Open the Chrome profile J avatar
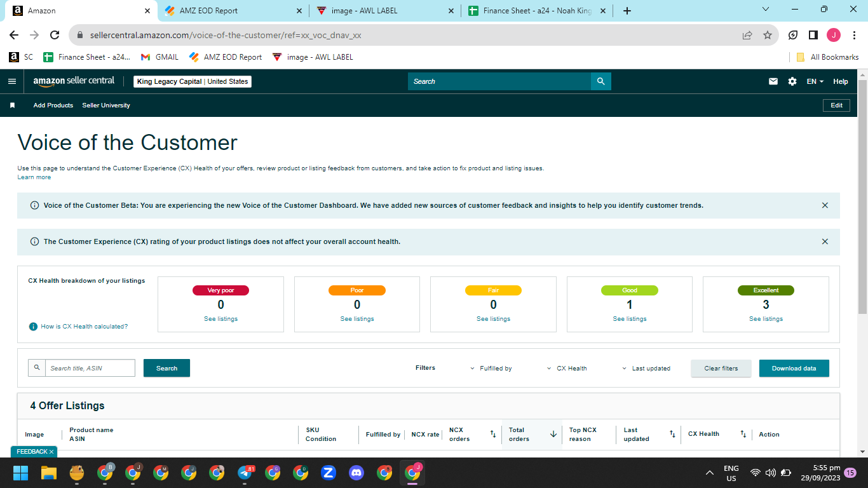The width and height of the screenshot is (868, 488). [833, 36]
